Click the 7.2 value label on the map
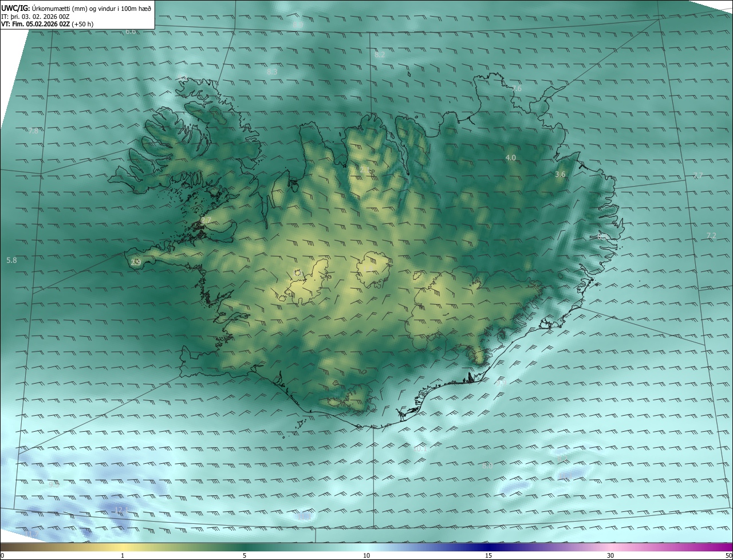Viewport: 733px width, 560px height. pyautogui.click(x=711, y=236)
